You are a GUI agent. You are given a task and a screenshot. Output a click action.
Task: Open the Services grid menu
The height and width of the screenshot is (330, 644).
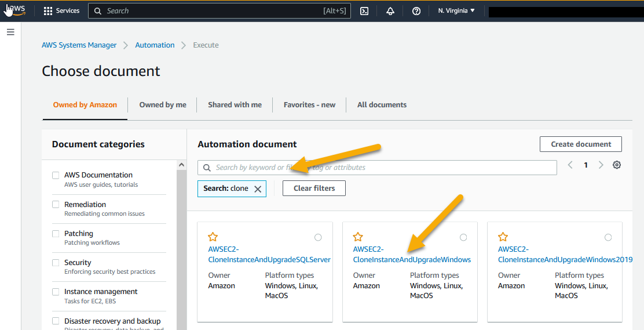pyautogui.click(x=47, y=10)
